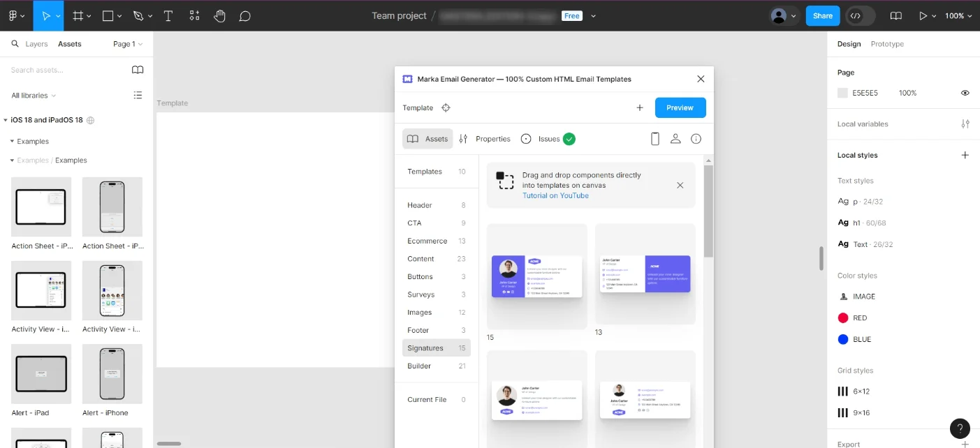Open the help question mark button
The height and width of the screenshot is (448, 980).
960,428
